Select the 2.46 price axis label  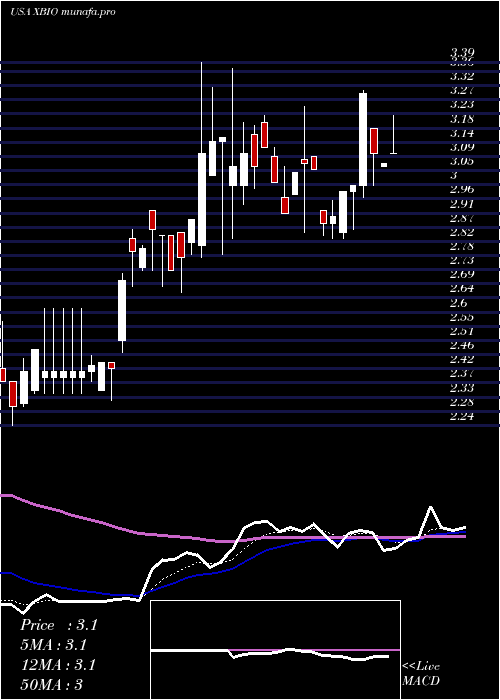click(462, 346)
